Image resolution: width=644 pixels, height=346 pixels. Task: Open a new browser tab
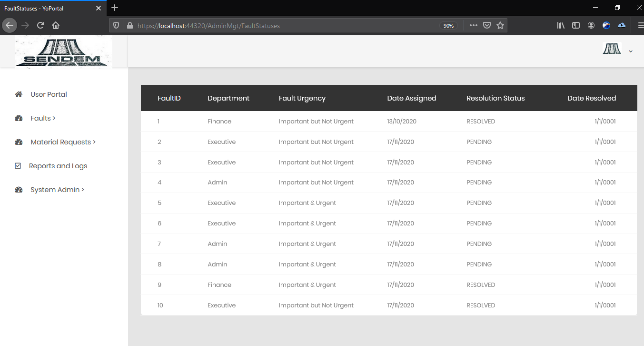(x=115, y=8)
